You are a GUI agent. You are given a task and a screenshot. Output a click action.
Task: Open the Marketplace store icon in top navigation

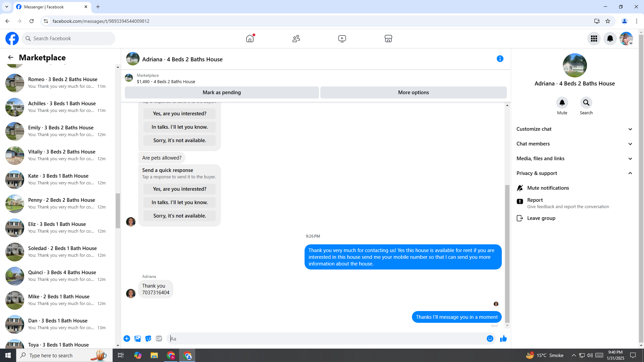388,39
